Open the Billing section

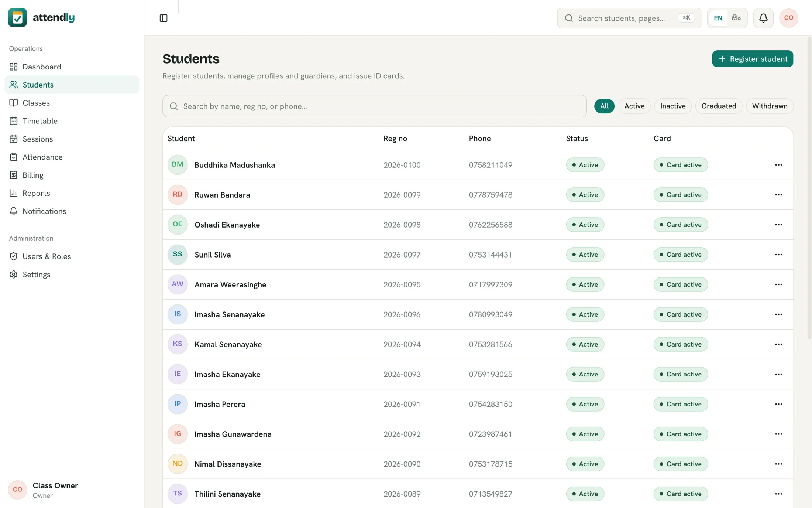[x=72, y=175]
